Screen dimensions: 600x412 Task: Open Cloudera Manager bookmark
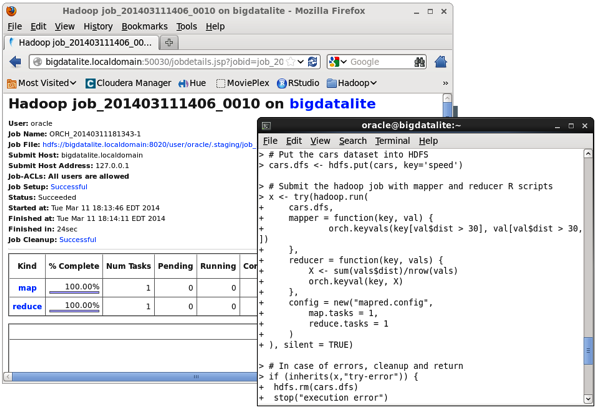[128, 83]
